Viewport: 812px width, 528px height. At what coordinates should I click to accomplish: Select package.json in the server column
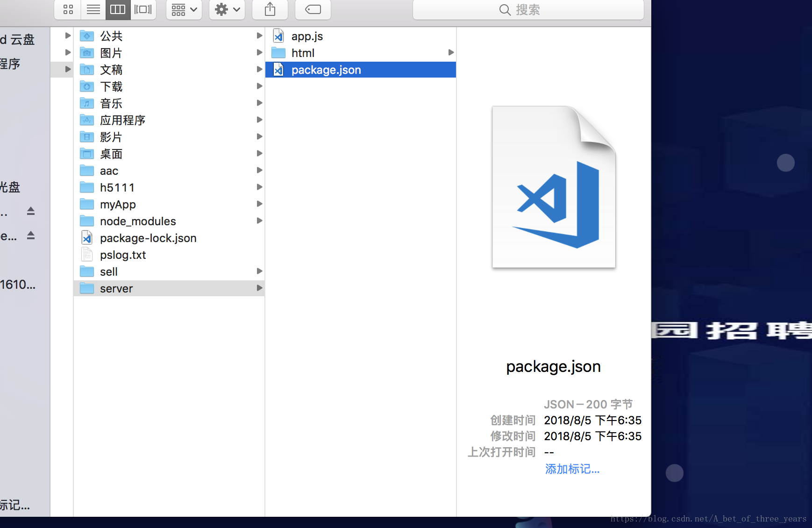tap(361, 70)
